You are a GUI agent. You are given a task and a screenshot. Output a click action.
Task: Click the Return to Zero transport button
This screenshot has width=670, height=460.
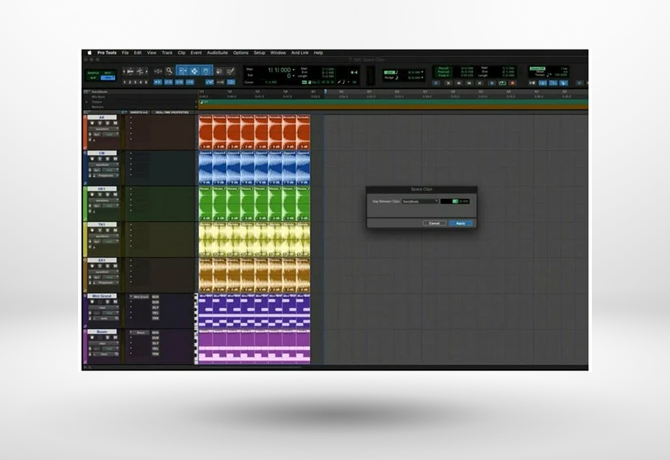pyautogui.click(x=449, y=83)
